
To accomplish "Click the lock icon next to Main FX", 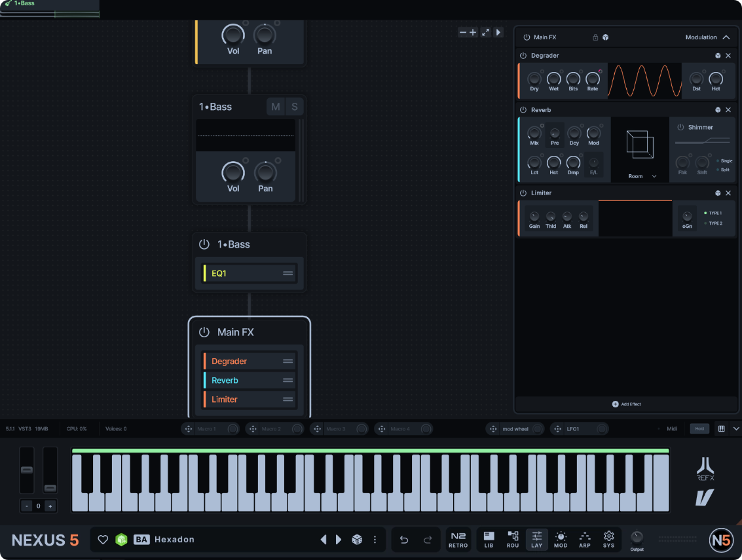I will [595, 37].
